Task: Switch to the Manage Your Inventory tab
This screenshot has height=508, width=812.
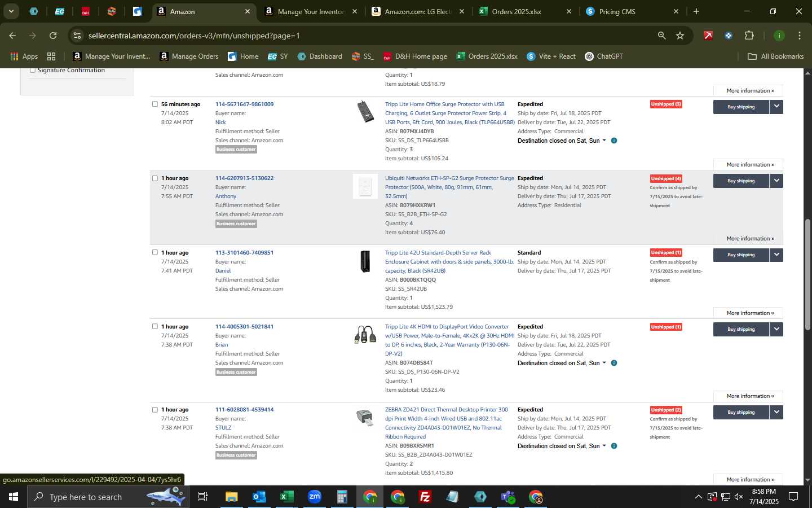Action: (310, 11)
